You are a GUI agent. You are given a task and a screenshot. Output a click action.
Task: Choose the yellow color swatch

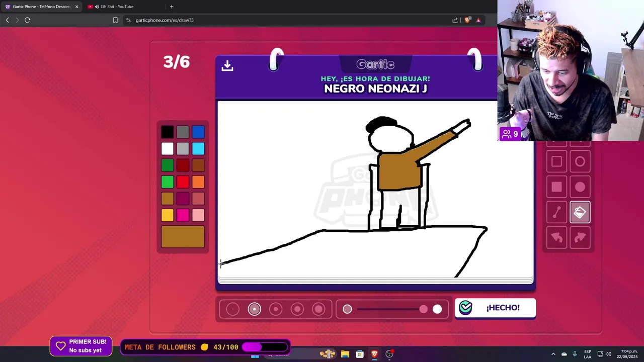pyautogui.click(x=168, y=215)
